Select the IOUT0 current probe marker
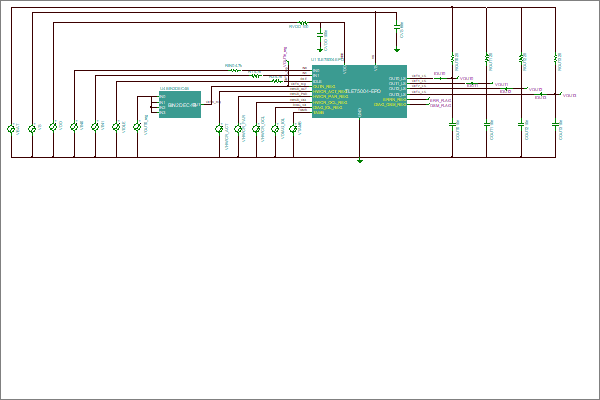600x400 pixels. pos(440,78)
